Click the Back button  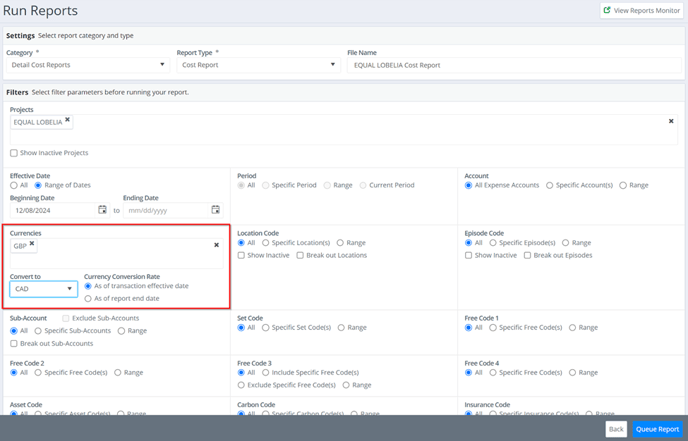click(616, 429)
